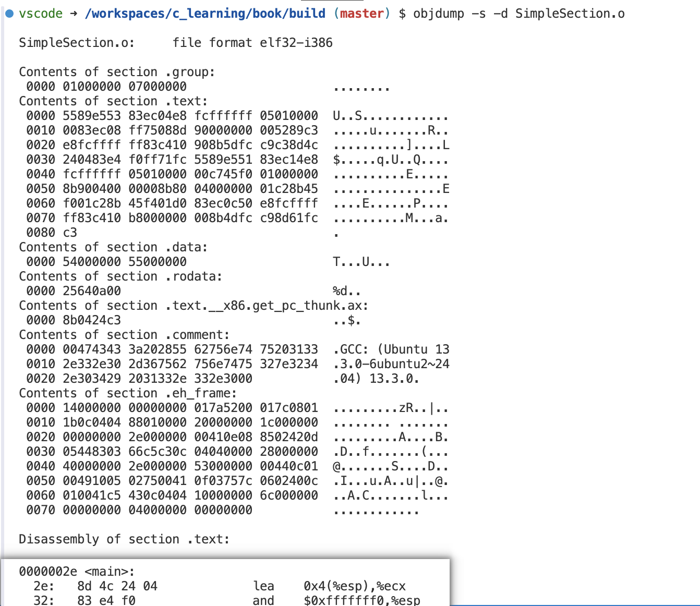This screenshot has height=606, width=700.
Task: Click the '25640a00' hex value in .rodata
Action: (92, 291)
